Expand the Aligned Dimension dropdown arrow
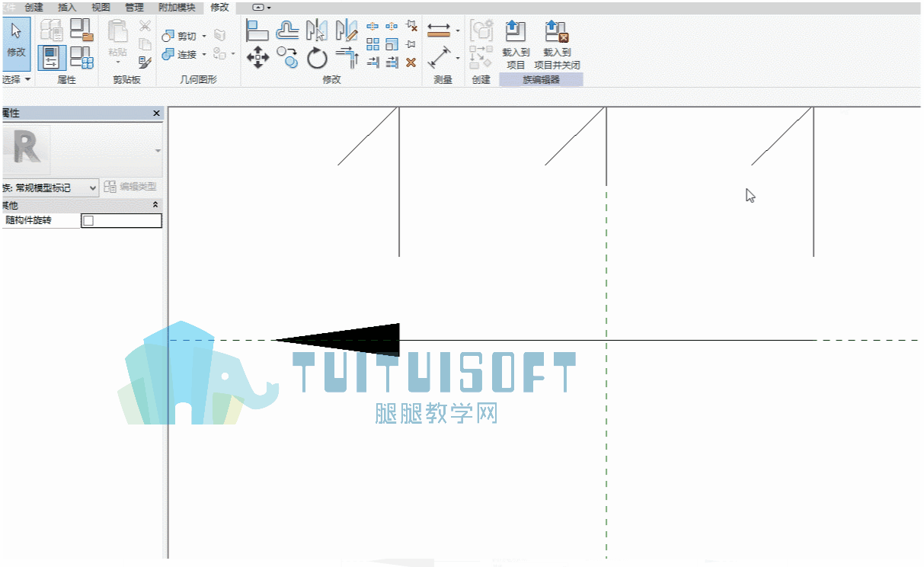Image resolution: width=924 pixels, height=567 pixels. click(x=458, y=31)
